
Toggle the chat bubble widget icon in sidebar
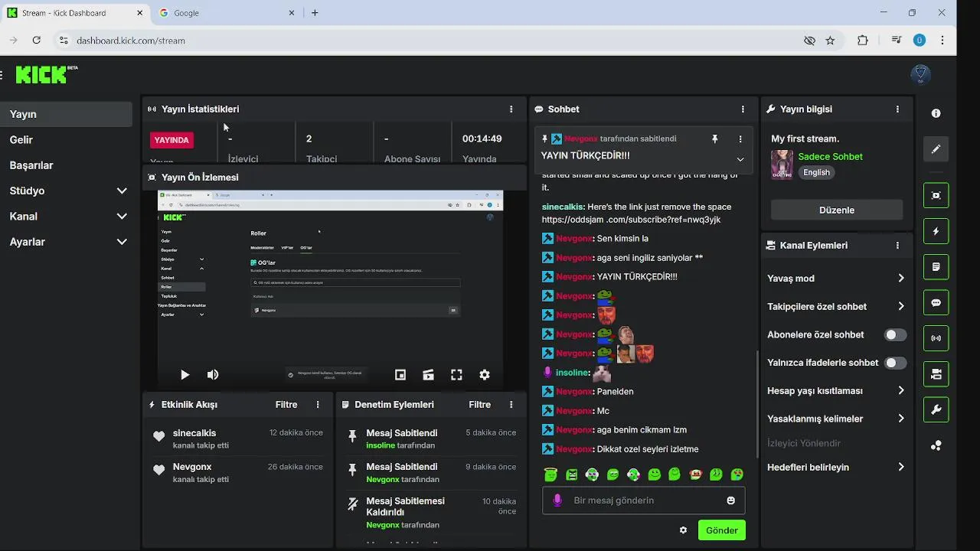(936, 302)
